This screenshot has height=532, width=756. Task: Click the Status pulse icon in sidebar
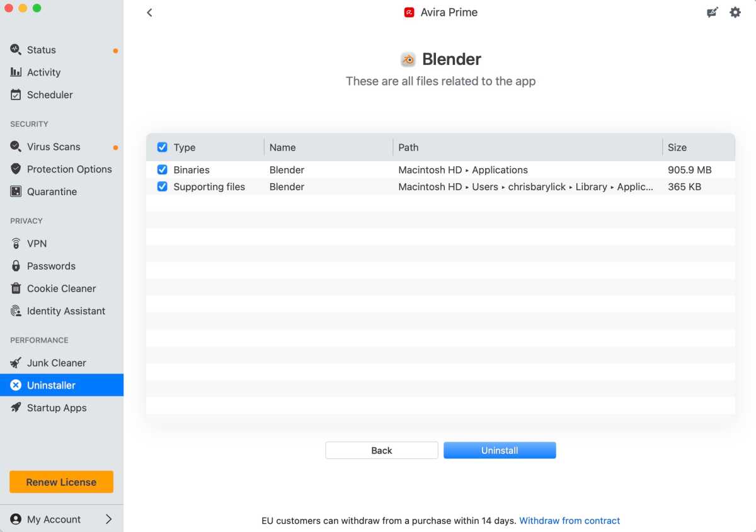point(16,50)
